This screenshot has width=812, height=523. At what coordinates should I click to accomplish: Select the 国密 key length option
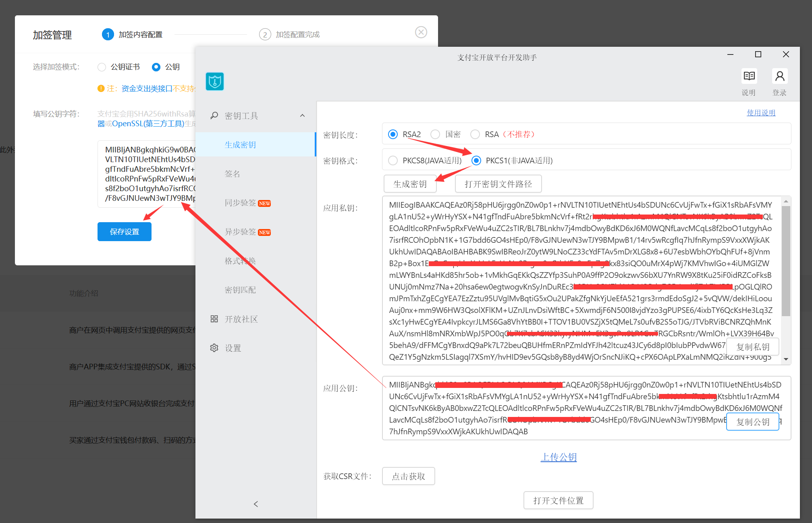435,134
